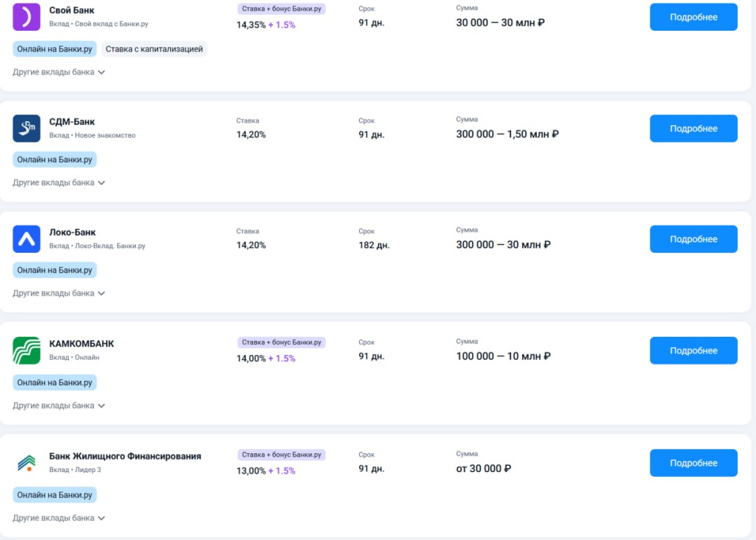Click the Ставка с капитализацией tag

154,49
